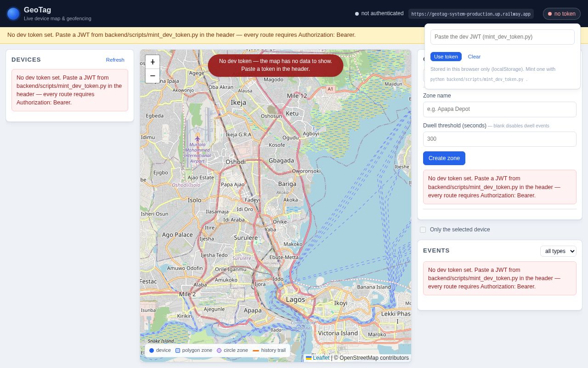Viewport: 588px width, 368px height.
Task: Click the yellow warning banner text
Action: click(181, 35)
